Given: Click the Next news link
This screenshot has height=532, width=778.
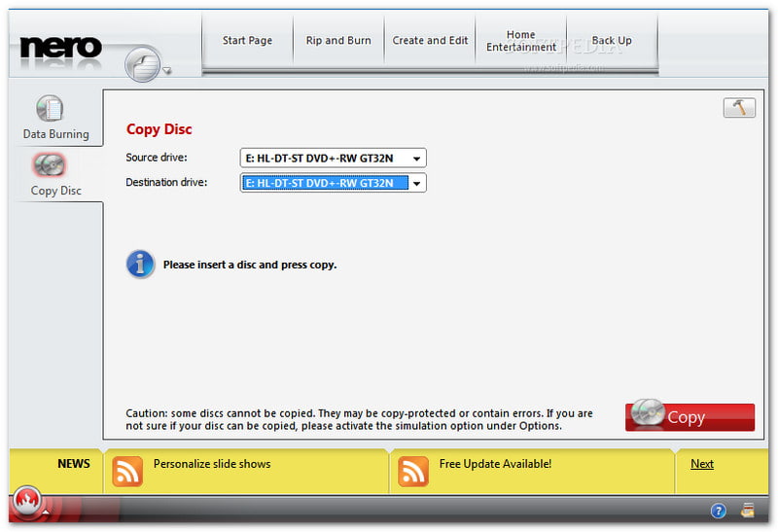Looking at the screenshot, I should coord(702,464).
